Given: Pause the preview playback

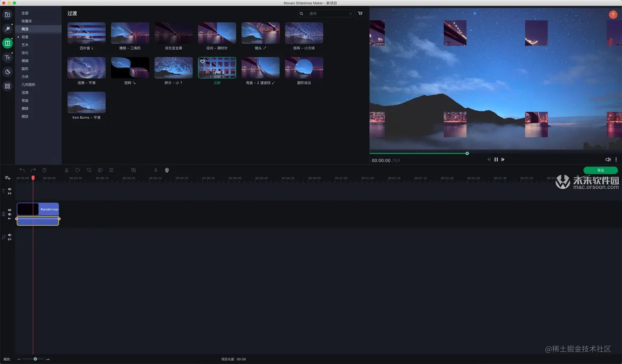Looking at the screenshot, I should [496, 159].
